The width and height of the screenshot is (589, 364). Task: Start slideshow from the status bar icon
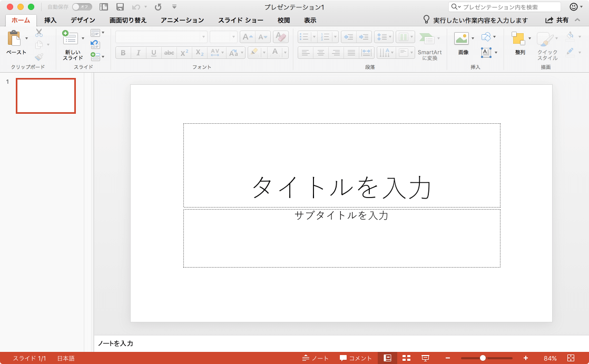click(x=425, y=358)
